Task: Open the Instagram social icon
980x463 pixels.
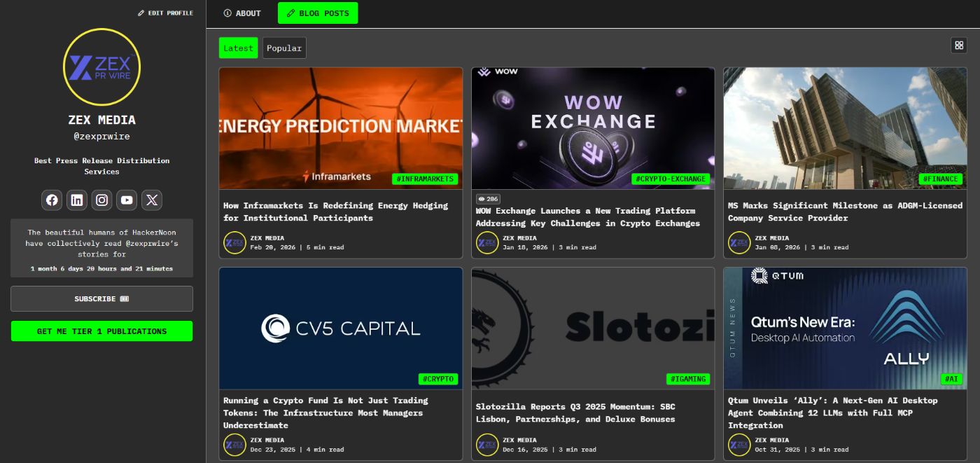Action: click(x=102, y=200)
